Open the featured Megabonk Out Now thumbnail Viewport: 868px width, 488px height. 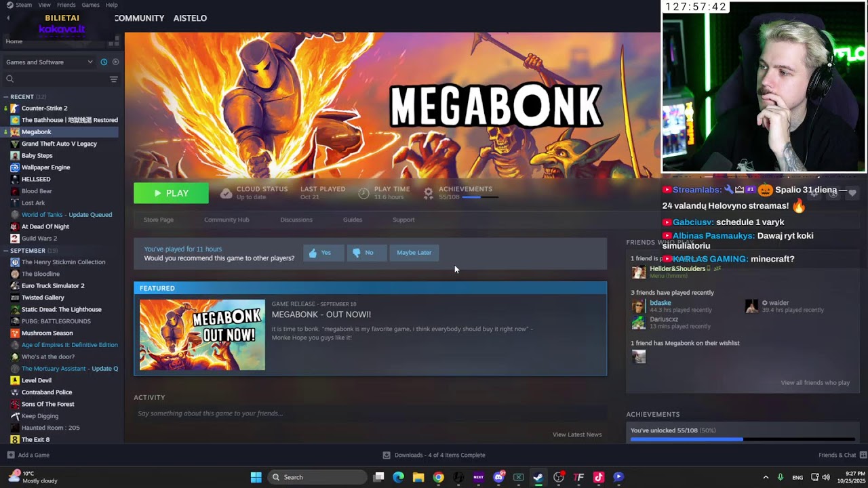(x=202, y=335)
